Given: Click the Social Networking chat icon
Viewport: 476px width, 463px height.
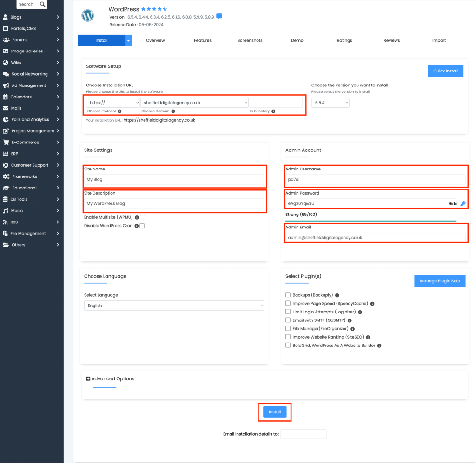Looking at the screenshot, I should 6,74.
